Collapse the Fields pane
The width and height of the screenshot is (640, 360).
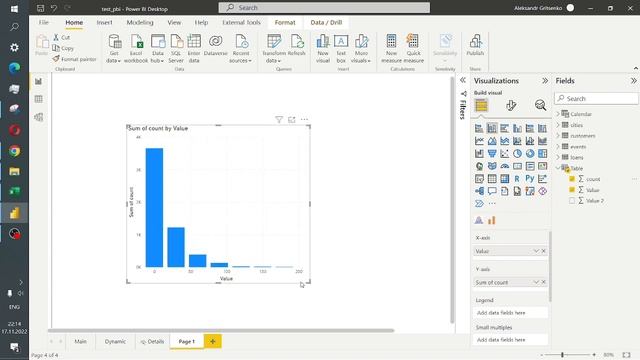click(x=633, y=81)
